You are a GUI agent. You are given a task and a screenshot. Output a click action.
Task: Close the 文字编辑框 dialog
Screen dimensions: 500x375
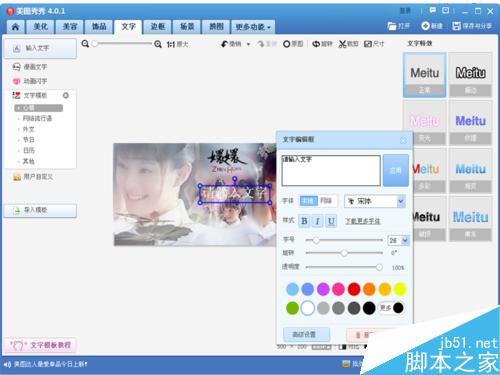403,140
